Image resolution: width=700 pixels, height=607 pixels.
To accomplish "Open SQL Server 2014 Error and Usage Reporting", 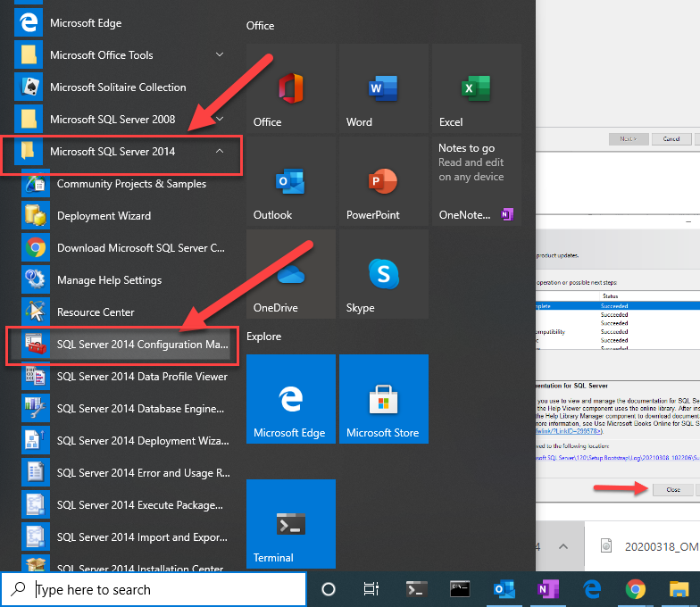I will [125, 473].
